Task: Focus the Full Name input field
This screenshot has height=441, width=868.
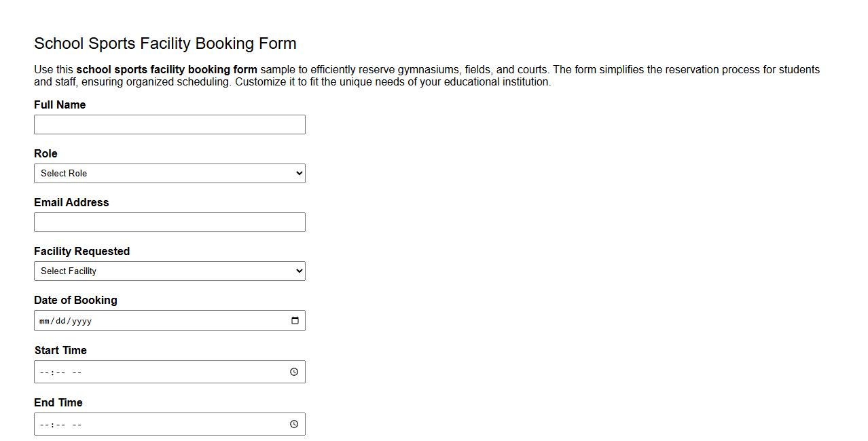Action: click(x=170, y=124)
